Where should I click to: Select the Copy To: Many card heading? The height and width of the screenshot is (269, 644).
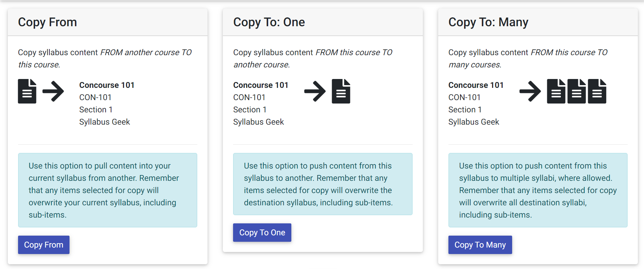pos(488,22)
